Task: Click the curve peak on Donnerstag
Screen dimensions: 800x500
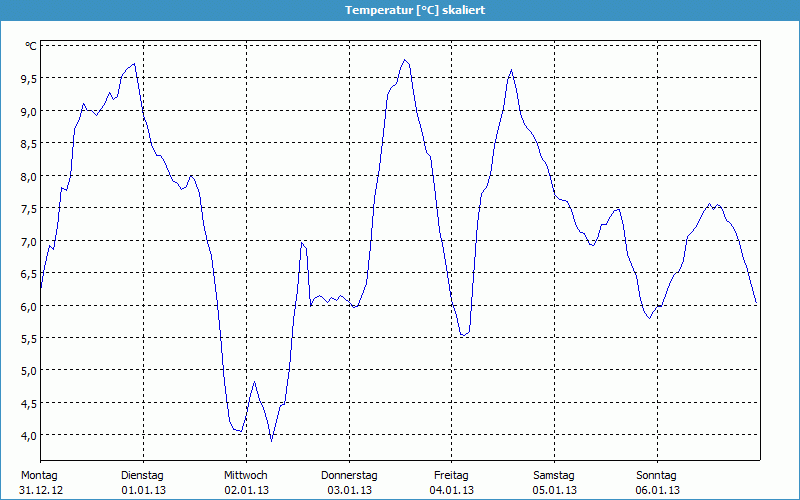Action: click(405, 60)
